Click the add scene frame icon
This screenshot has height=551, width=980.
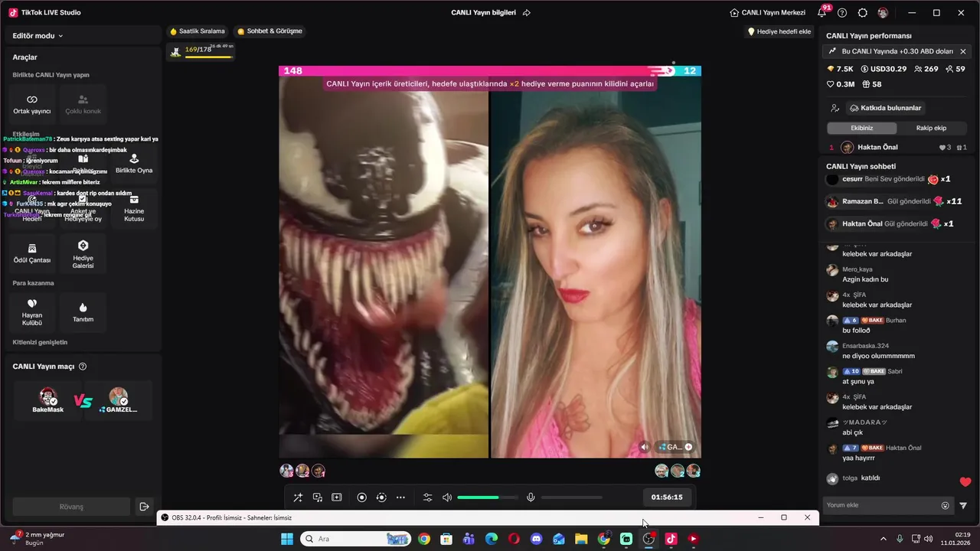[336, 497]
